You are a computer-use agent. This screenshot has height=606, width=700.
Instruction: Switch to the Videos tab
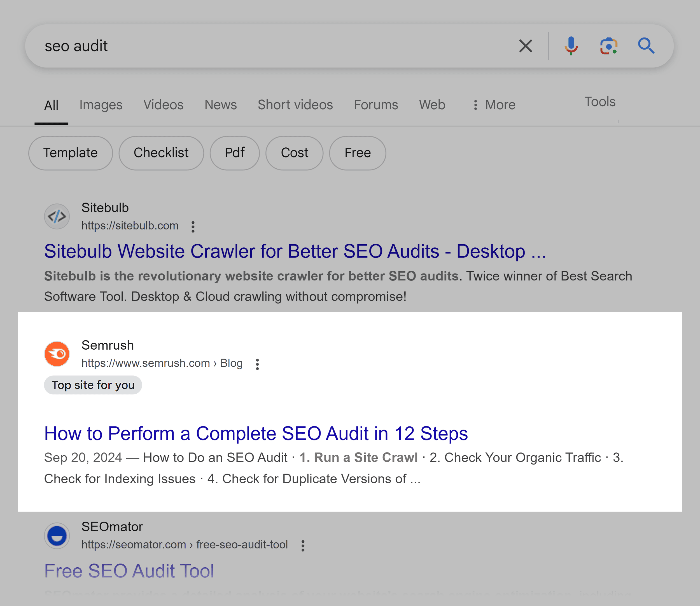[163, 105]
